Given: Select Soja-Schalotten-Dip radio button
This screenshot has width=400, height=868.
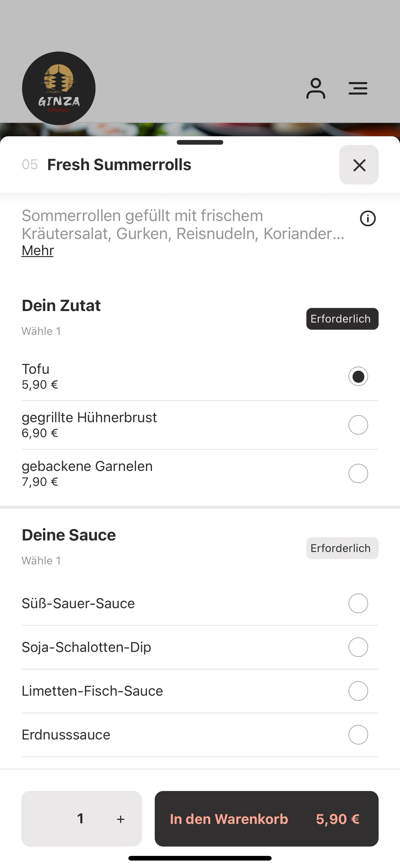Looking at the screenshot, I should pyautogui.click(x=358, y=647).
